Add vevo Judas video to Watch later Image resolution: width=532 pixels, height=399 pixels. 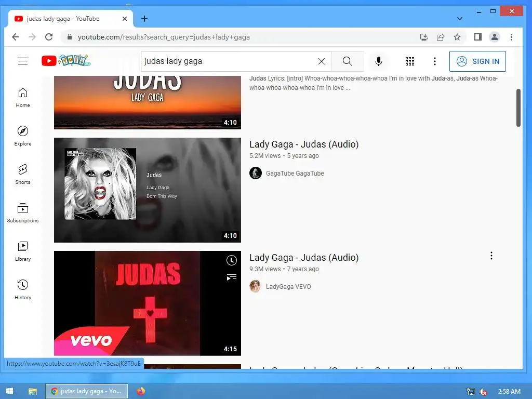click(231, 260)
